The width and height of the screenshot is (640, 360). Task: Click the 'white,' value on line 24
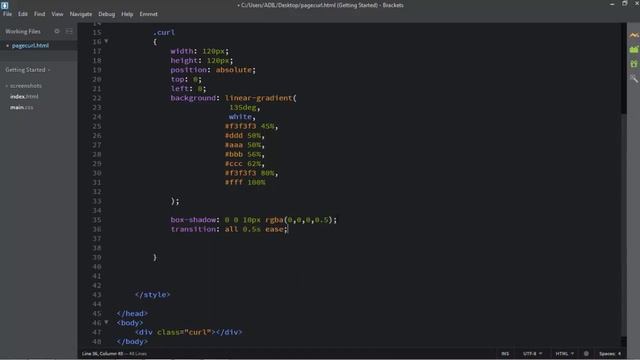click(x=242, y=117)
